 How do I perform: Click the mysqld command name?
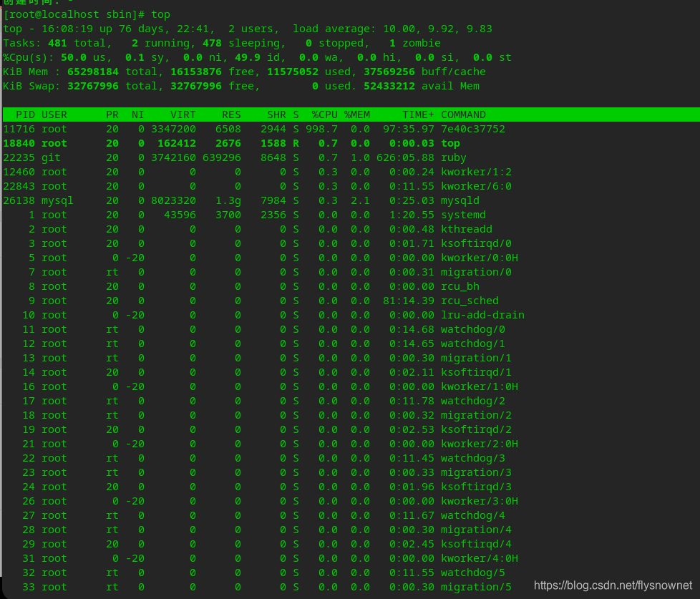tap(460, 200)
